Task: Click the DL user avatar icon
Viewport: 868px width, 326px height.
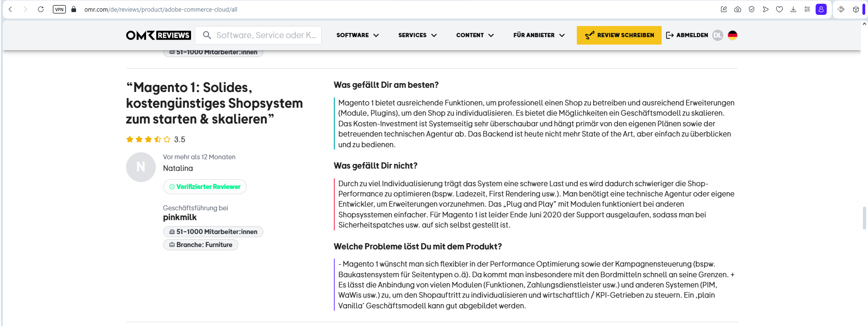Action: [717, 35]
